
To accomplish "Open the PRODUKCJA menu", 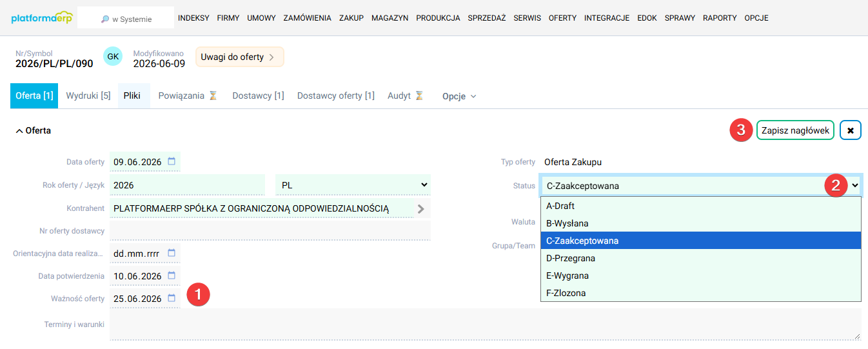I will pyautogui.click(x=439, y=18).
